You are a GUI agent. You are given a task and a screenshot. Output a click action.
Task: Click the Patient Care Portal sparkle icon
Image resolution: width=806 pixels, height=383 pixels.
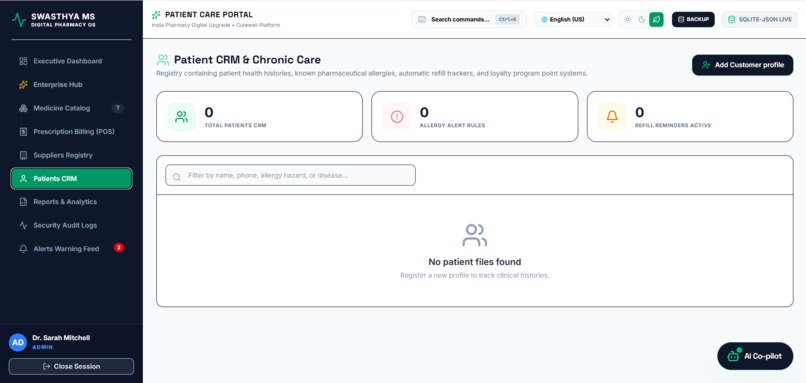pyautogui.click(x=156, y=15)
